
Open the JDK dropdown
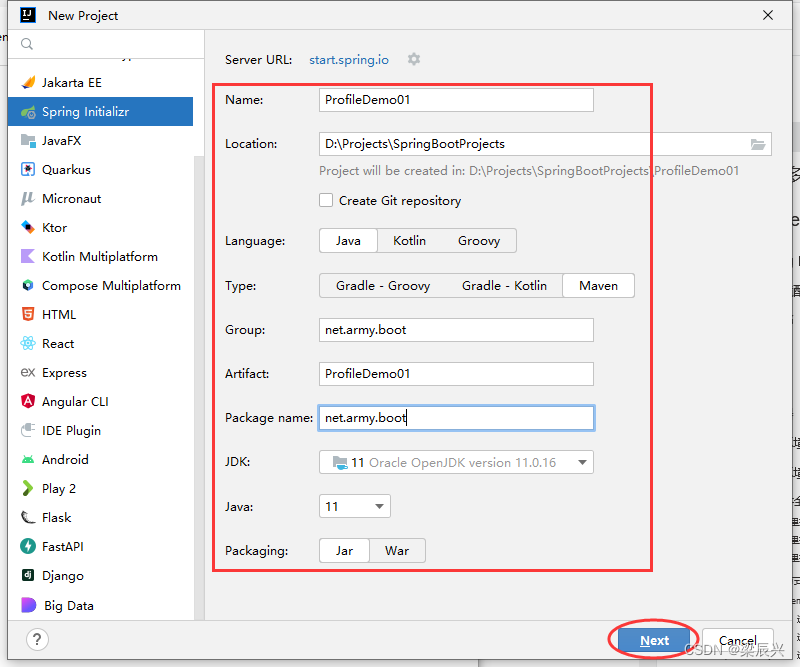(x=456, y=462)
